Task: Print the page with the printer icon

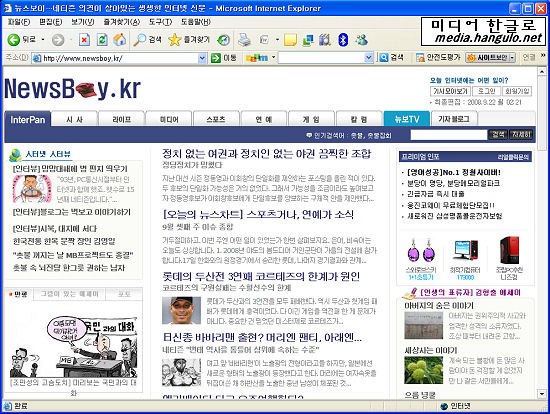Action: click(244, 40)
